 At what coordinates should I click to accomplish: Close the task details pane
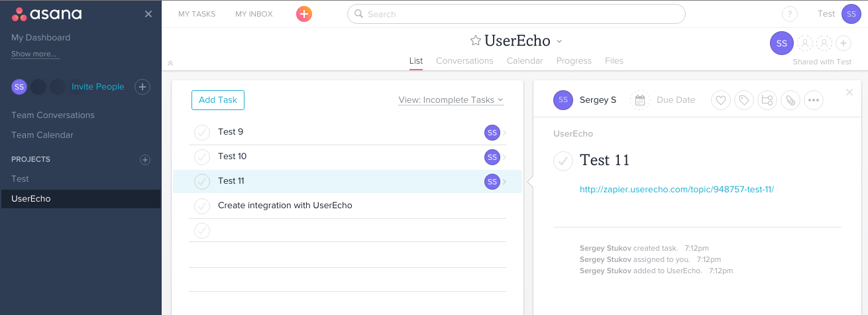[849, 92]
